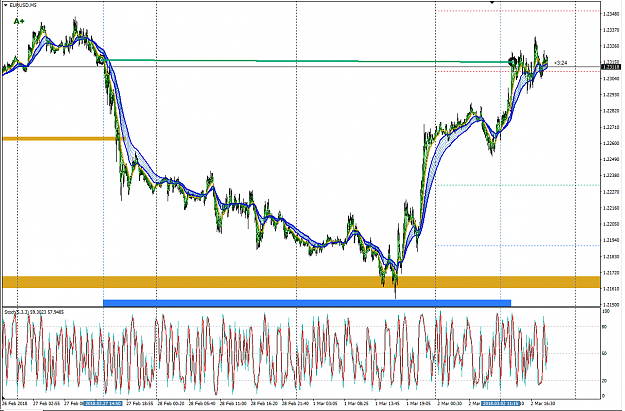Click the 26 Feb 2018 time axis label
This screenshot has height=411, width=625.
click(x=16, y=403)
